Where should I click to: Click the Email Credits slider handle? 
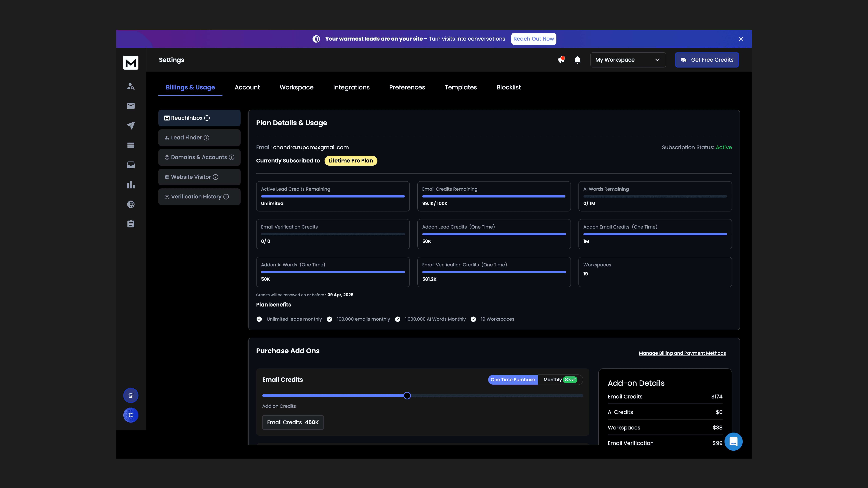407,396
